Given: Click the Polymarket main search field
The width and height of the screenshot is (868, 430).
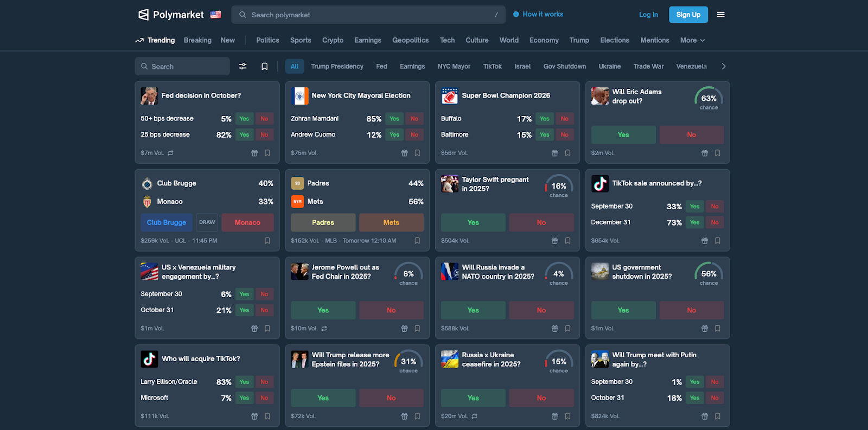Looking at the screenshot, I should pyautogui.click(x=368, y=15).
